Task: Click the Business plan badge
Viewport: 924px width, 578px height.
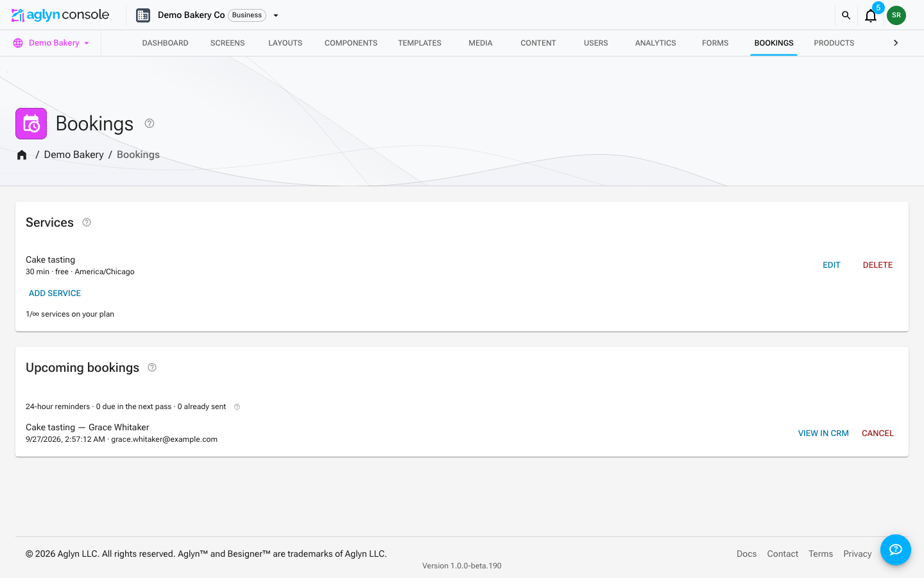Action: pyautogui.click(x=247, y=15)
